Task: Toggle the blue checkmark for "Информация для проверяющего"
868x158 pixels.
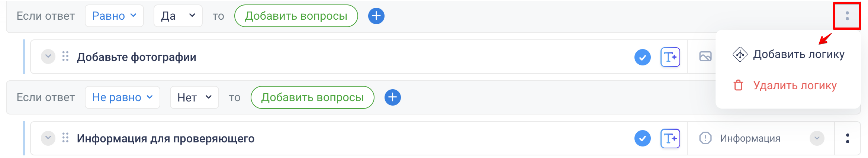Action: (642, 139)
